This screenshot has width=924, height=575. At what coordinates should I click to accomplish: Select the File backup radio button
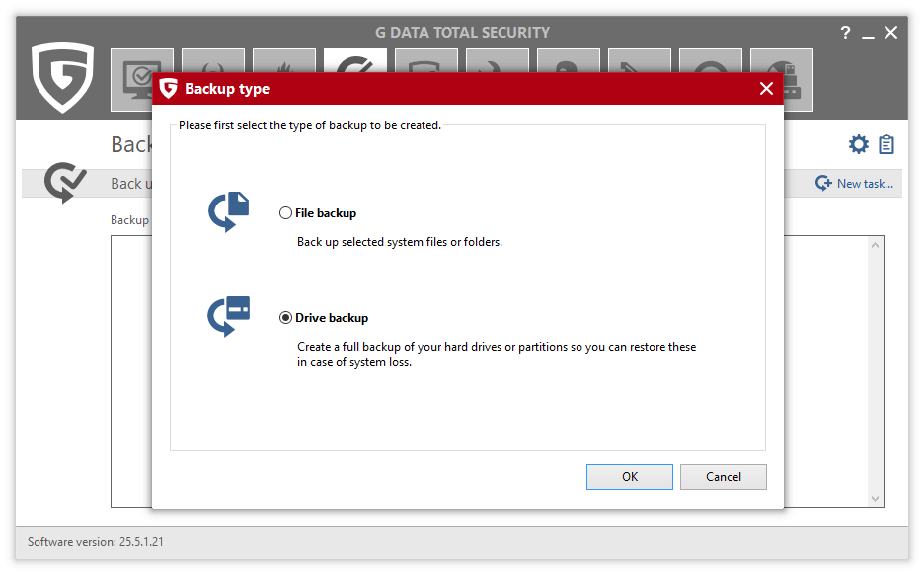click(x=286, y=212)
